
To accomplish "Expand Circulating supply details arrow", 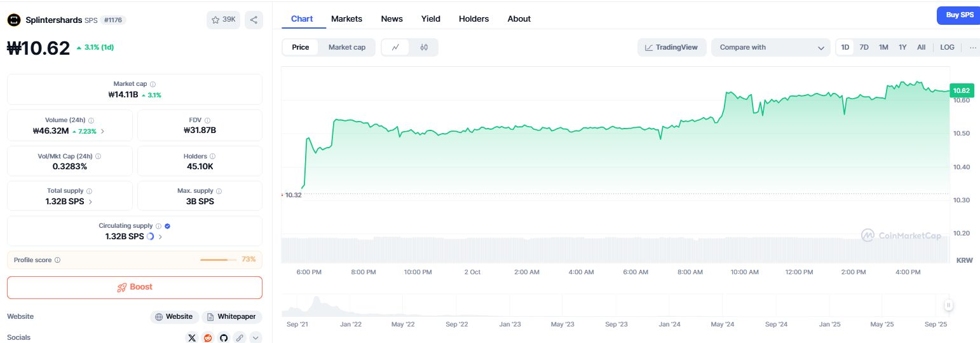I will 160,237.
